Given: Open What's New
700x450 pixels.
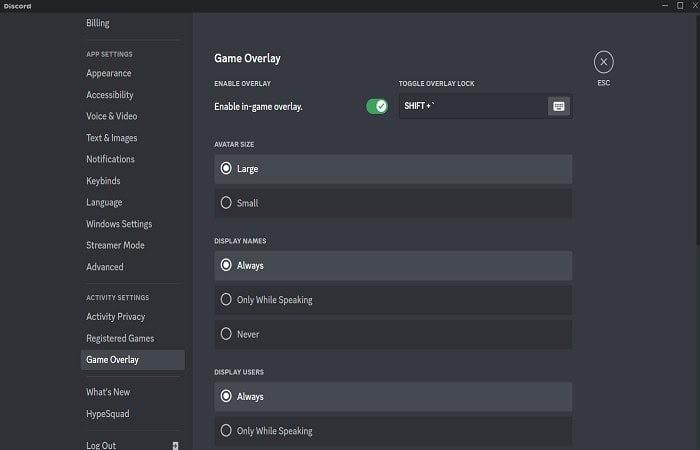Looking at the screenshot, I should [x=108, y=392].
